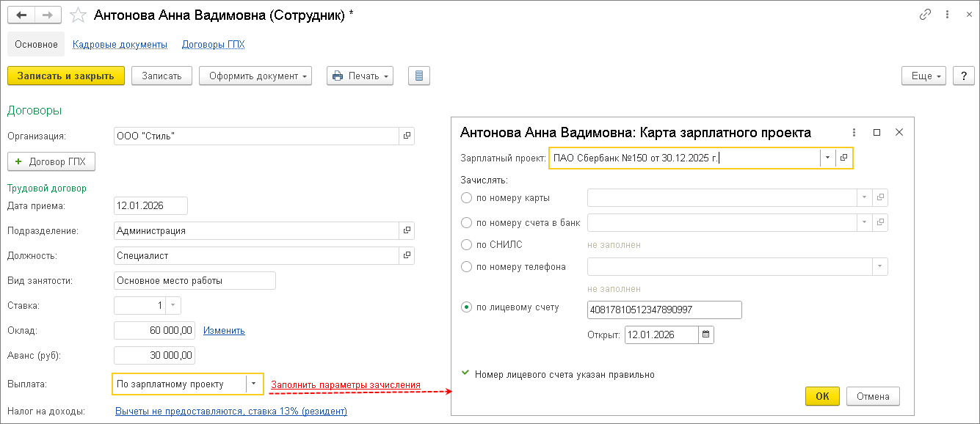
Task: Click the Заполнить параметры зачисления link
Action: coord(345,385)
